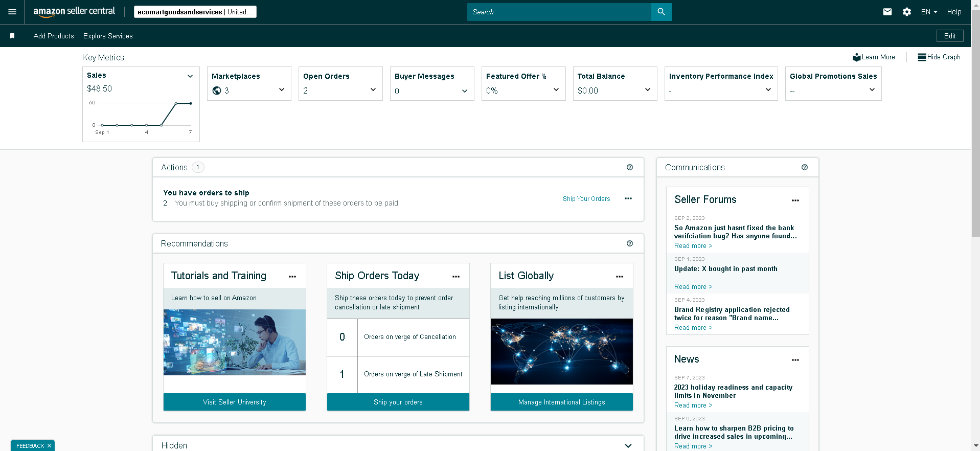Click into the Search input field

click(559, 12)
